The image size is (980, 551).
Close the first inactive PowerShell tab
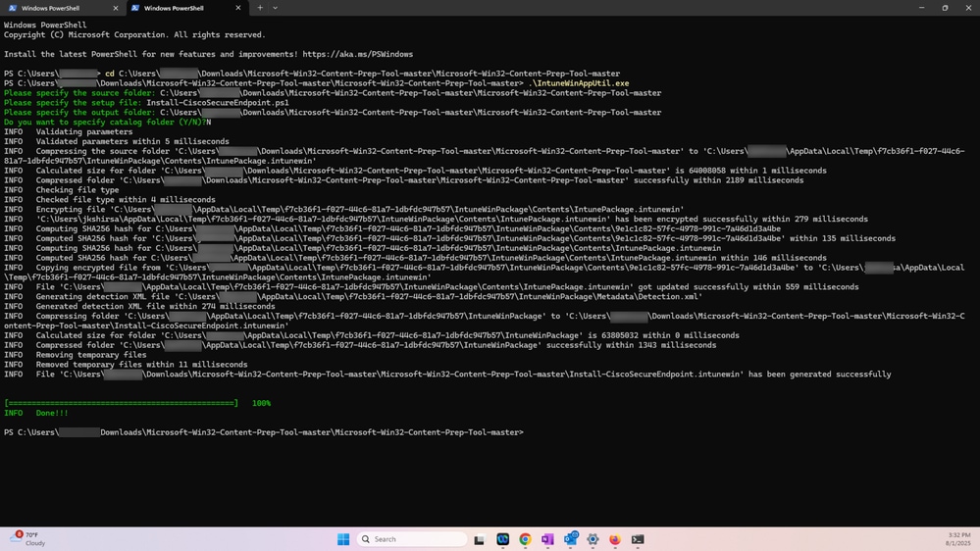point(115,8)
